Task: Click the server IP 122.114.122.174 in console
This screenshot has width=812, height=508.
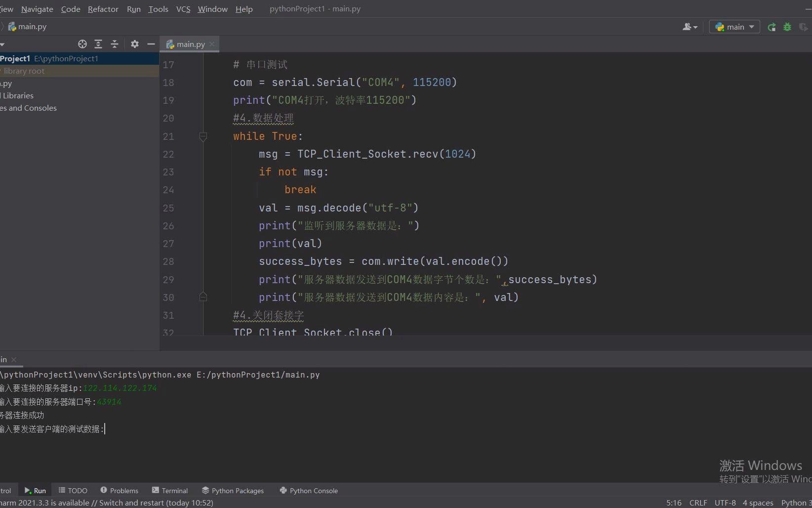Action: pos(120,388)
